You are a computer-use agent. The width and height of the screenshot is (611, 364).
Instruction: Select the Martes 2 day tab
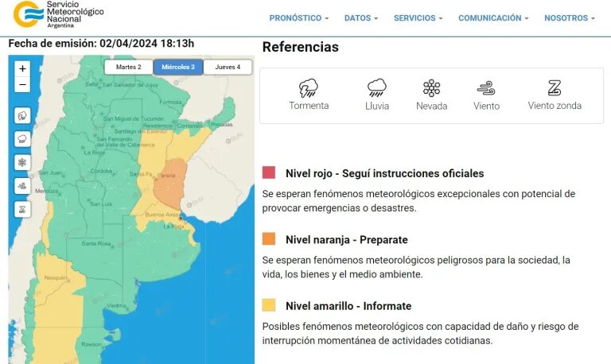click(x=128, y=68)
